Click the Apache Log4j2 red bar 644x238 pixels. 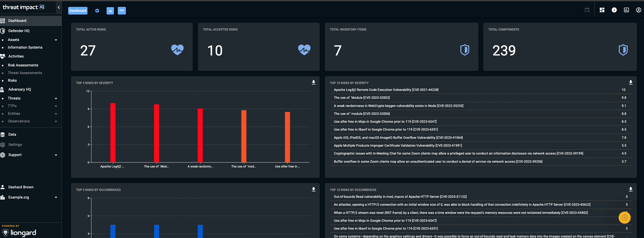click(113, 133)
